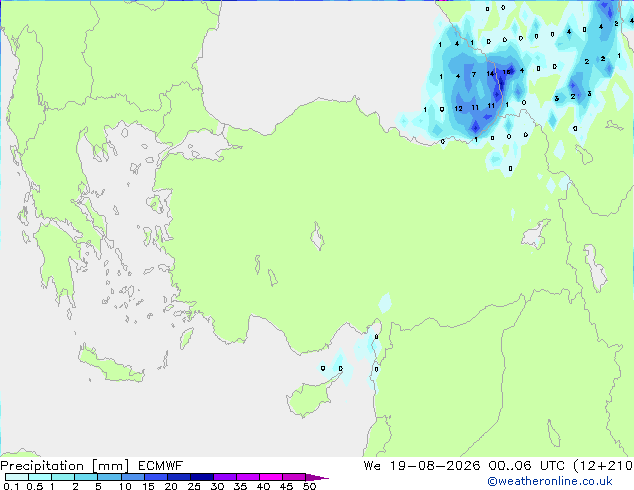The image size is (634, 490).
Task: Click the precipitation value "12" on the map
Action: pyautogui.click(x=458, y=109)
